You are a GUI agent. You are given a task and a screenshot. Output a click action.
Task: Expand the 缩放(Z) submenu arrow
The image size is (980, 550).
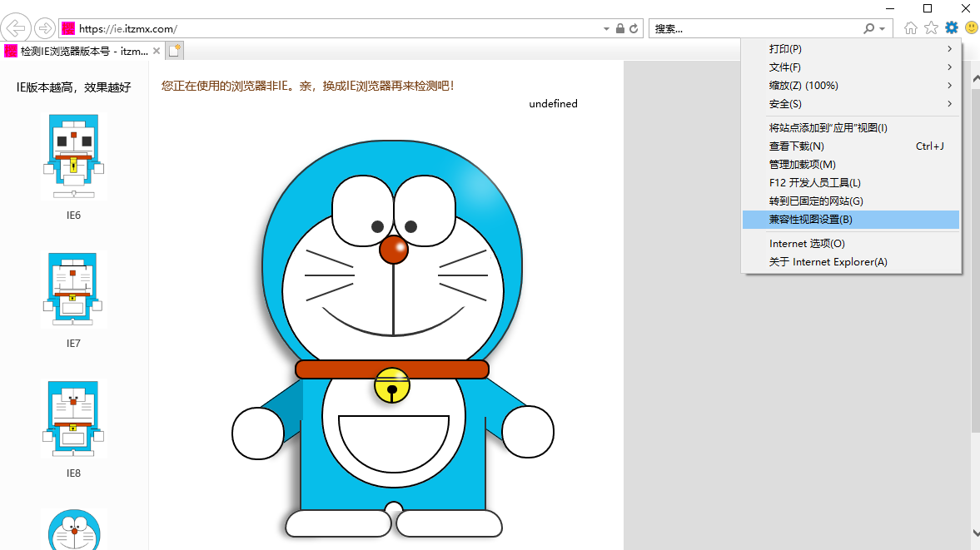[949, 85]
